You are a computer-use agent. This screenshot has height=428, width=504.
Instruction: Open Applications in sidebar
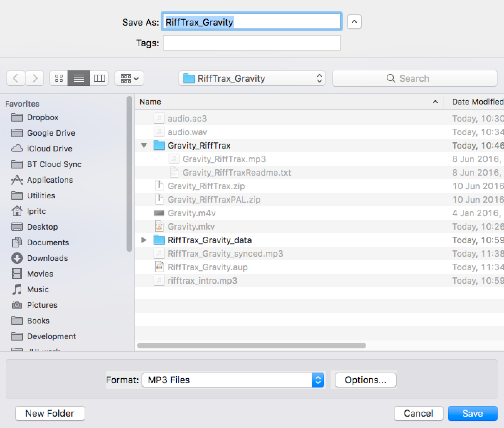pyautogui.click(x=42, y=180)
